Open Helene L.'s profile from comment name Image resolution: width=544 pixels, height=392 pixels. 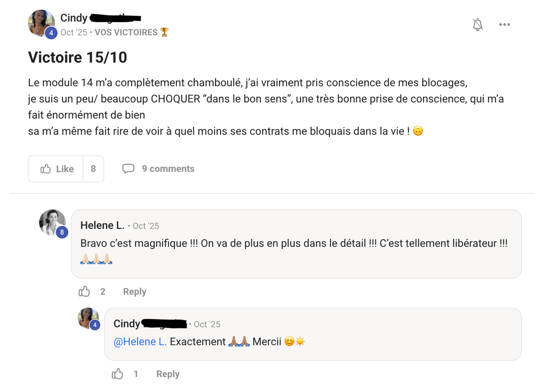(102, 226)
